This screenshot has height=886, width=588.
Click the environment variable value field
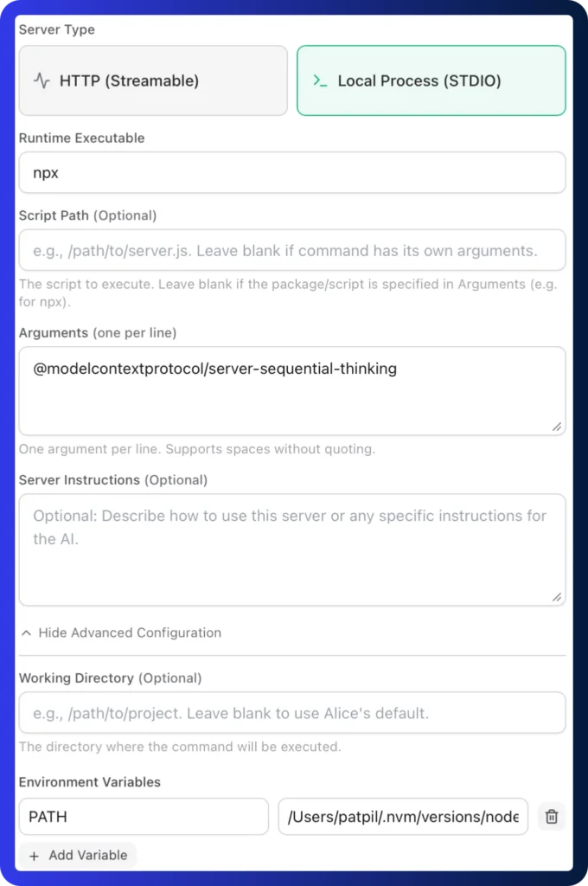click(403, 817)
